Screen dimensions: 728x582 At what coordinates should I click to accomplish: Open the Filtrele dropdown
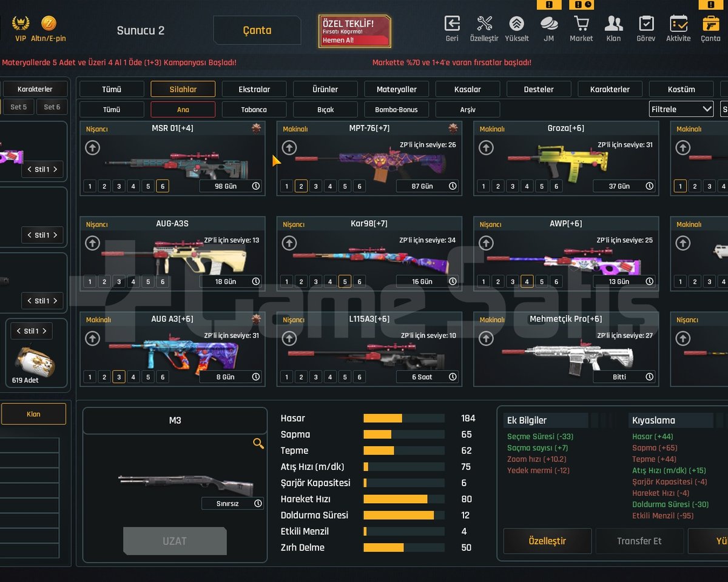tap(681, 109)
